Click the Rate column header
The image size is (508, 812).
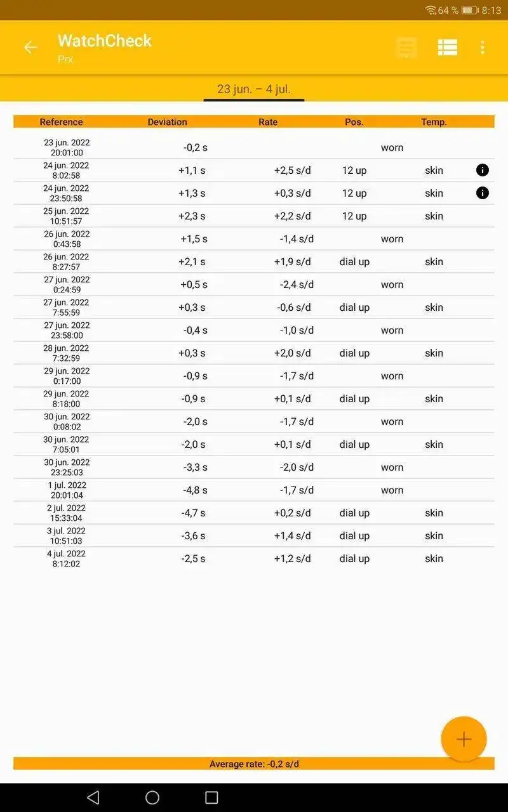[x=268, y=122]
